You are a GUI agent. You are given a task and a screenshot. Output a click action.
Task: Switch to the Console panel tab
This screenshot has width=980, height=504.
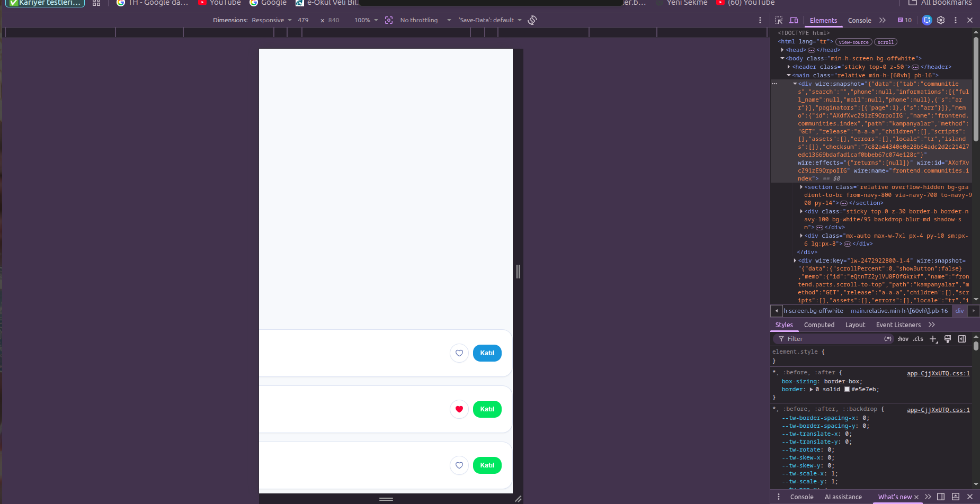pos(859,20)
